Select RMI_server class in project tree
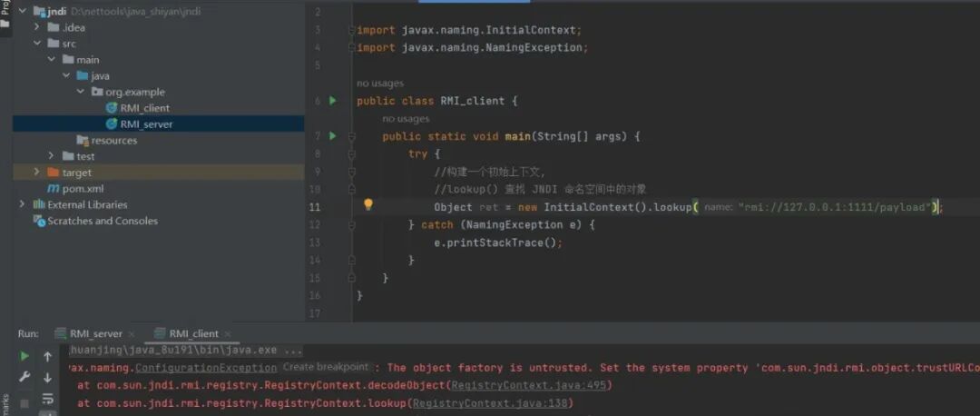 click(145, 124)
